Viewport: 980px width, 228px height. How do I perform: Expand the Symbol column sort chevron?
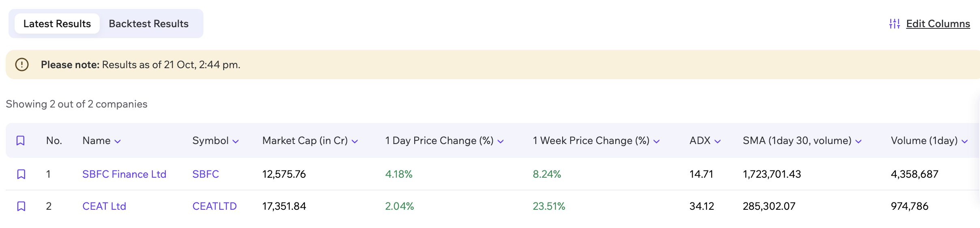(235, 142)
